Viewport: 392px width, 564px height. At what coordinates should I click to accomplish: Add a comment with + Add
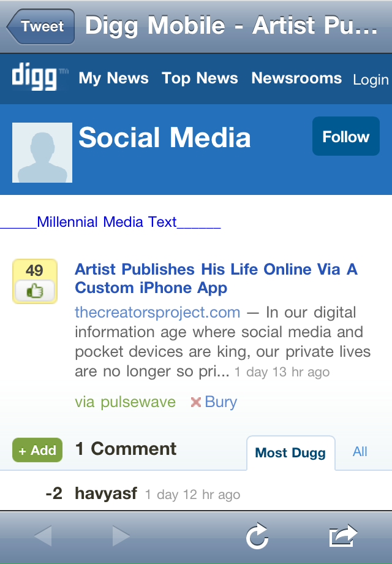pos(37,449)
